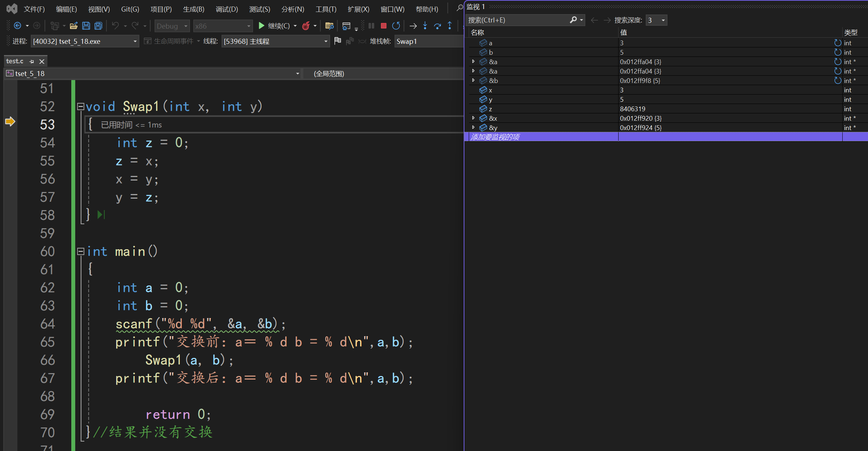
Task: Open the search depth dropdown
Action: click(663, 20)
